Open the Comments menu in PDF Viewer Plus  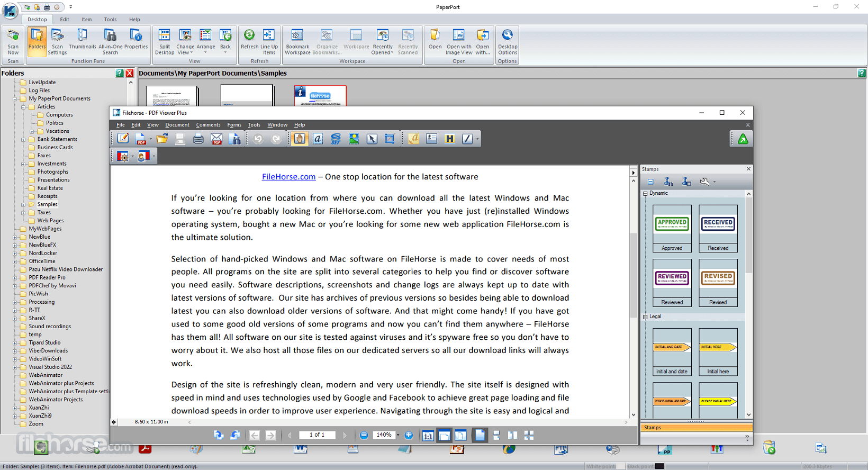pyautogui.click(x=208, y=125)
